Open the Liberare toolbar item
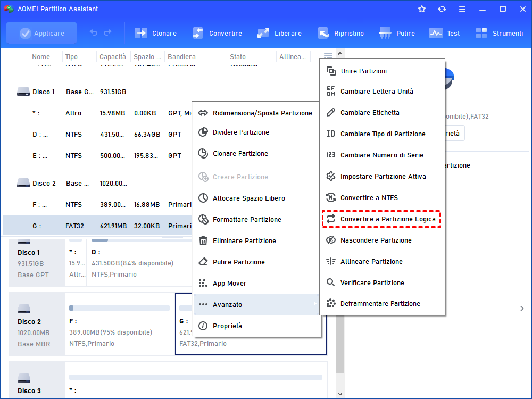 click(279, 33)
